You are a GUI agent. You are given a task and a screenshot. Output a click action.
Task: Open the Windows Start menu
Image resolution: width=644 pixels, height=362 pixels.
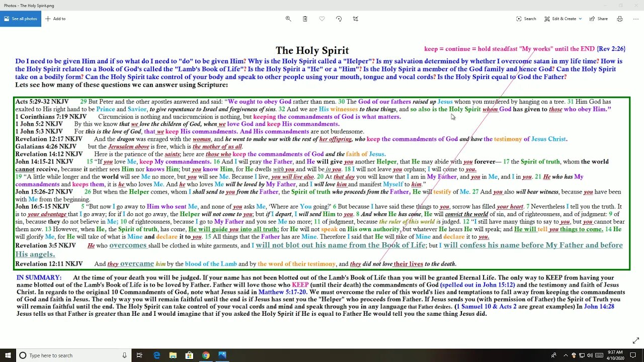click(x=8, y=355)
